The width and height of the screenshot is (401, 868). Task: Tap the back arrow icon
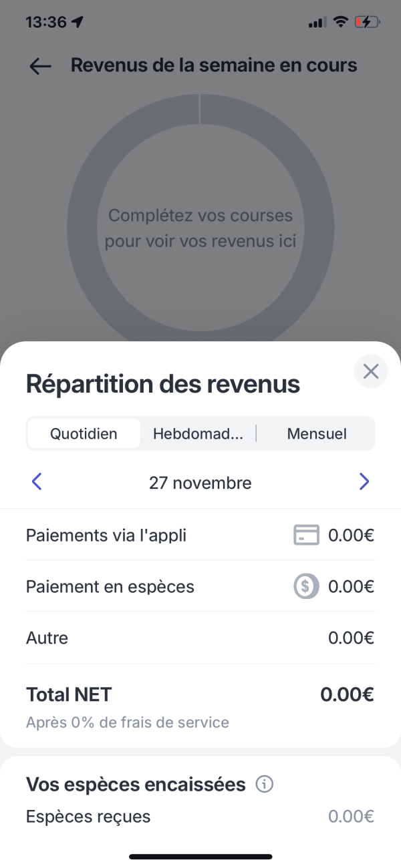coord(41,66)
